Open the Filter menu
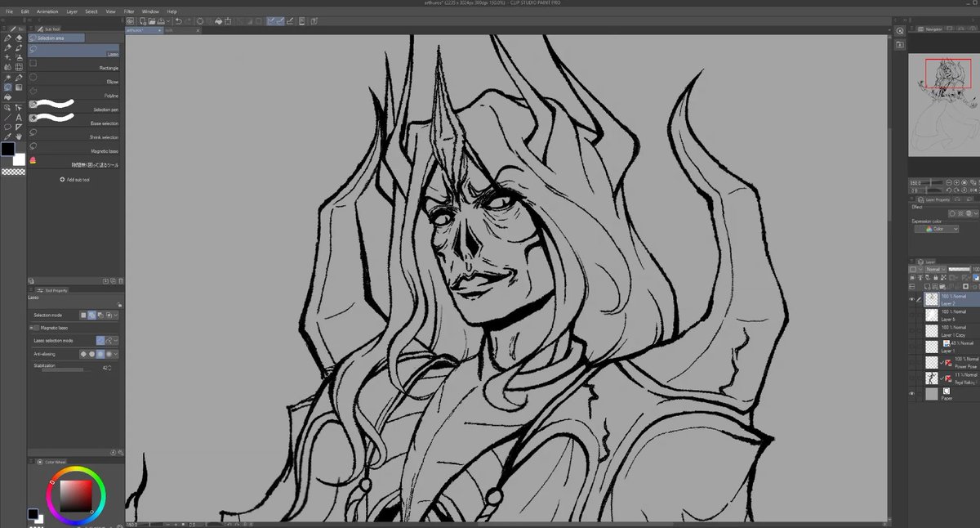The height and width of the screenshot is (528, 980). tap(129, 11)
